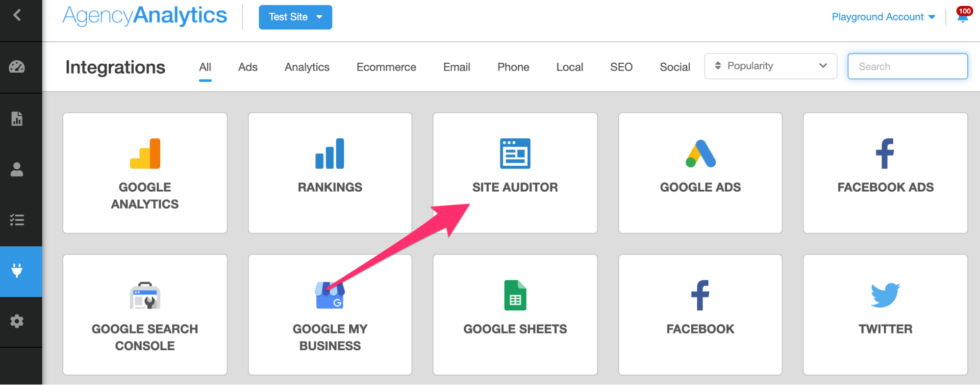Switch to the Local tab

[x=570, y=67]
